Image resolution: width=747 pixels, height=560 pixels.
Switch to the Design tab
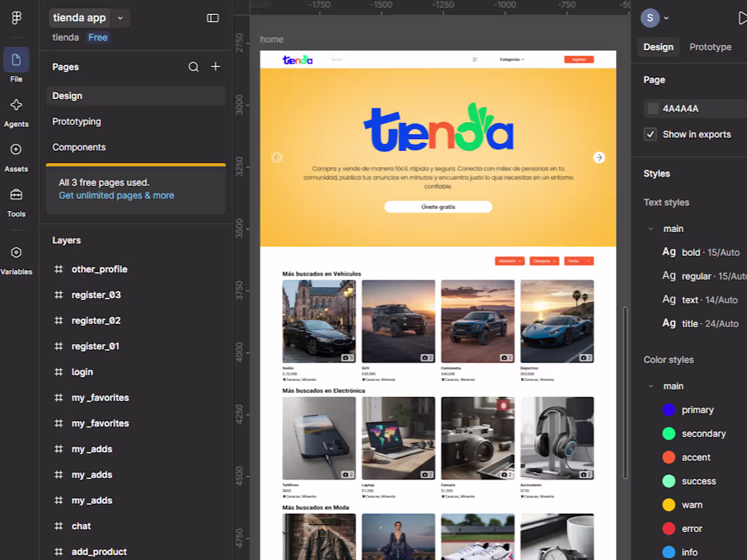[659, 47]
